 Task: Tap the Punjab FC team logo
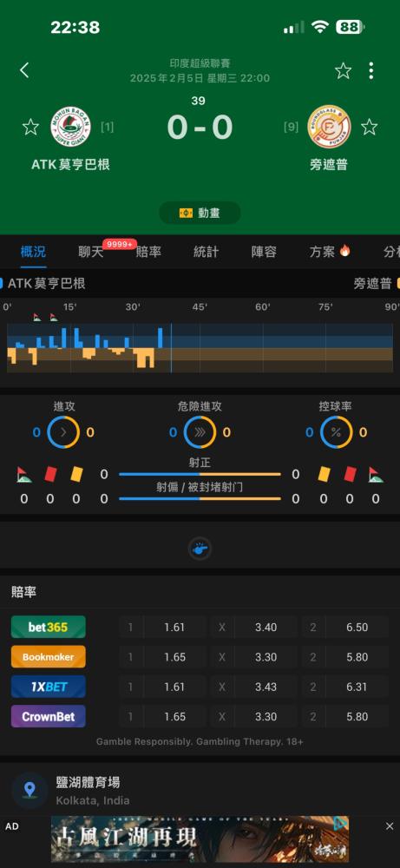tap(329, 127)
